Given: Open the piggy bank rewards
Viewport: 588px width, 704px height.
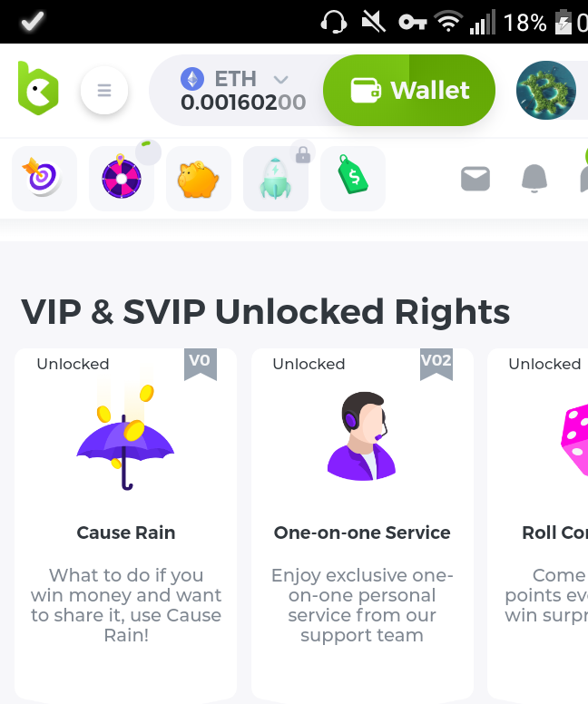Looking at the screenshot, I should click(198, 179).
